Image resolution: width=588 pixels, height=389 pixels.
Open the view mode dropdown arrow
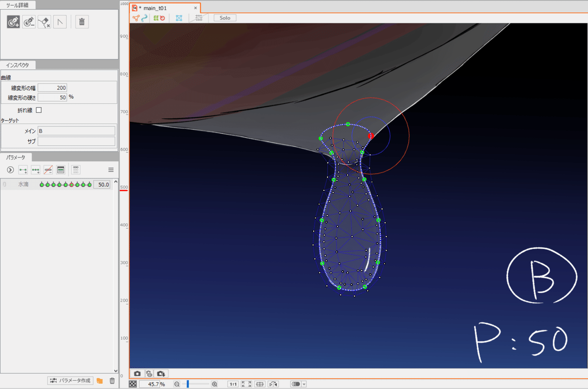[304, 384]
